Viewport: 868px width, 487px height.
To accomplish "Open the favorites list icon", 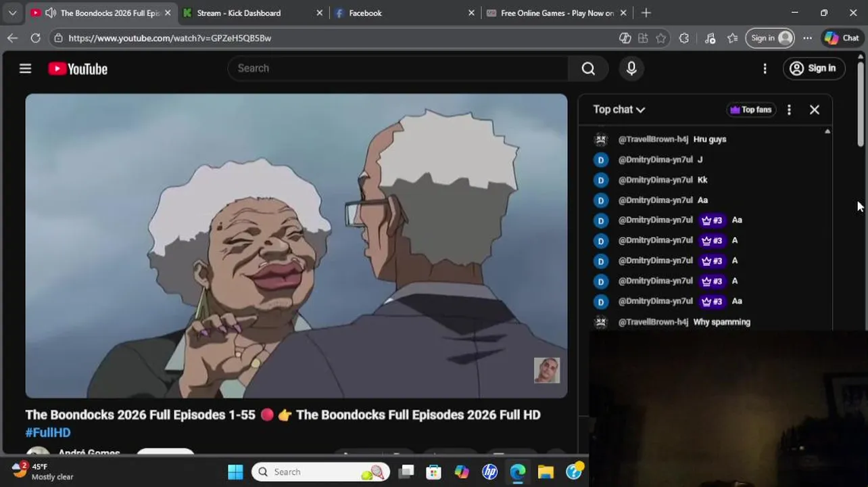I will [732, 38].
